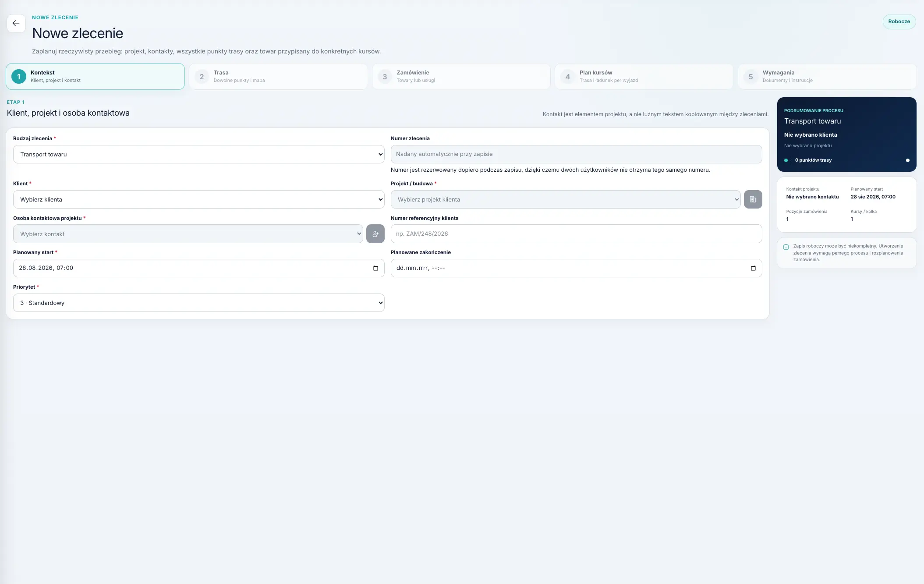Click 'Nie wybrano projektu' summary text
Screen dimensions: 924x584
pyautogui.click(x=807, y=145)
